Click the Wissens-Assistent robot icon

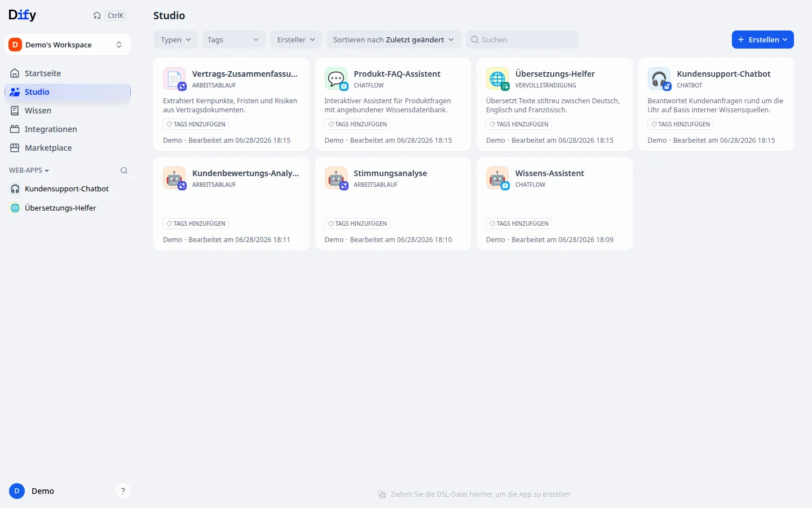click(x=497, y=178)
